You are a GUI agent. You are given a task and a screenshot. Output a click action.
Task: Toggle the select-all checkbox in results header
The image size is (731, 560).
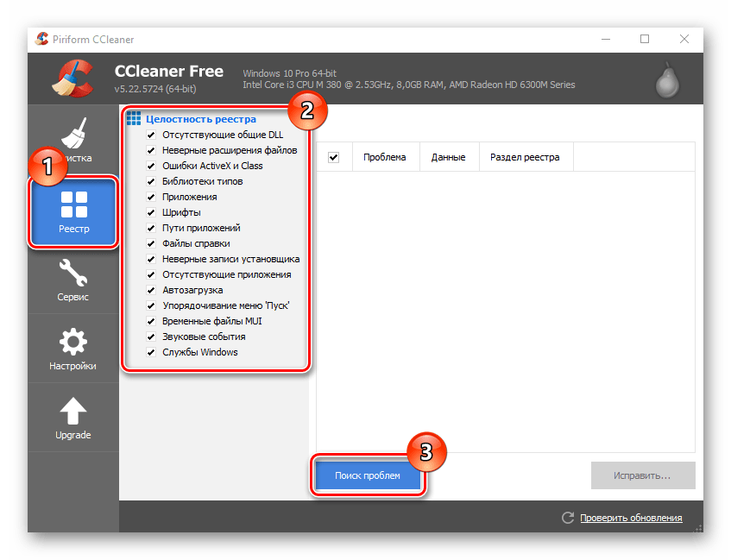click(334, 157)
